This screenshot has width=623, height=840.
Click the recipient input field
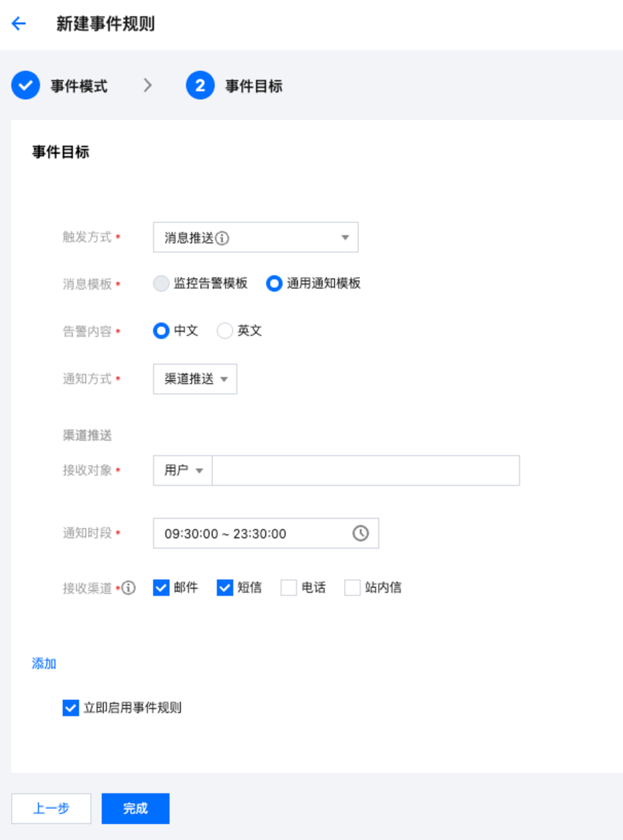(x=366, y=471)
